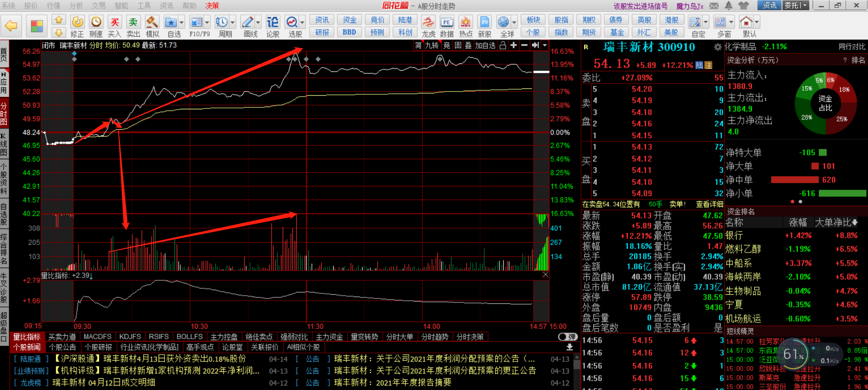This screenshot has width=868, height=390.
Task: Open the 模拟 gavel icon
Action: pos(152,22)
